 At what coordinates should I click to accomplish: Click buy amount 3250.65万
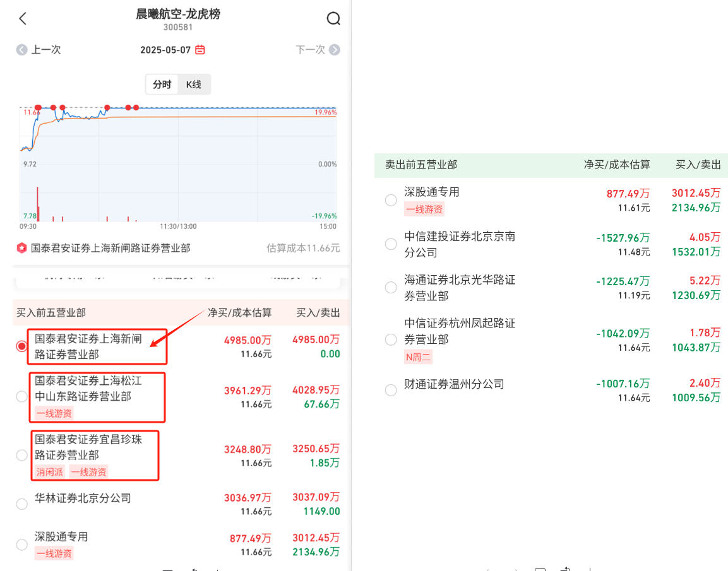click(316, 449)
